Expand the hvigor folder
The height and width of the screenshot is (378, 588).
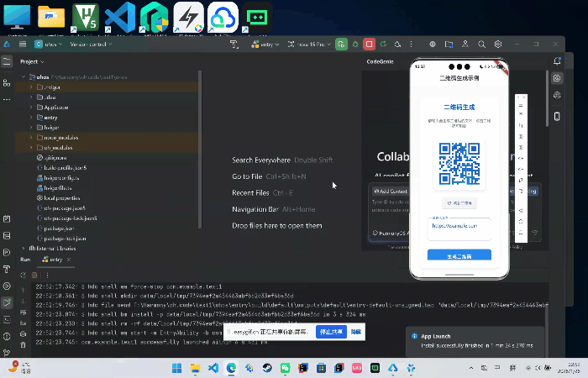click(x=32, y=128)
